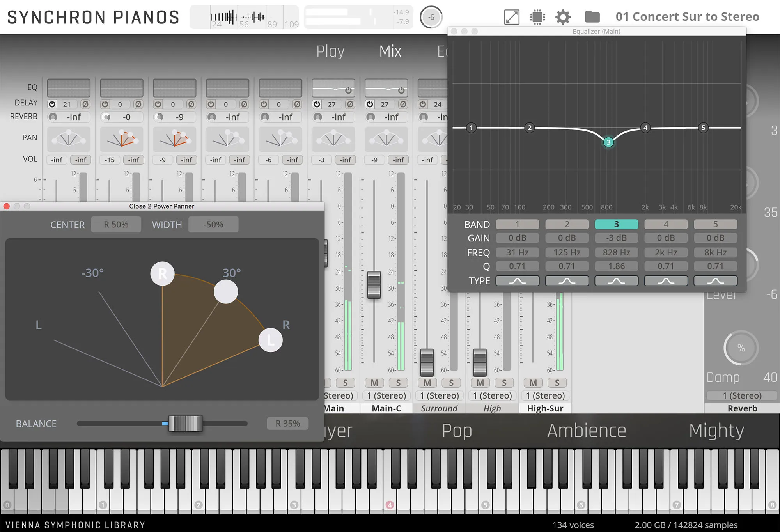Click the master volume knob showing -6
780x532 pixels.
tap(431, 17)
